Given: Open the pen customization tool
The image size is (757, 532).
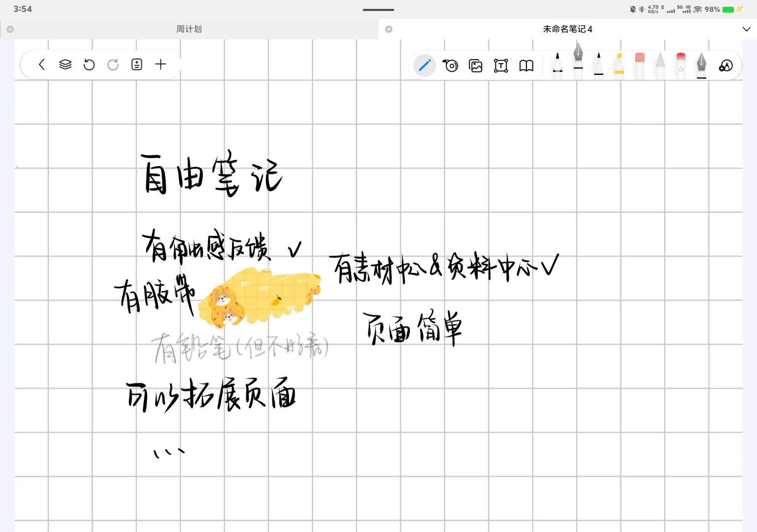Looking at the screenshot, I should 725,66.
